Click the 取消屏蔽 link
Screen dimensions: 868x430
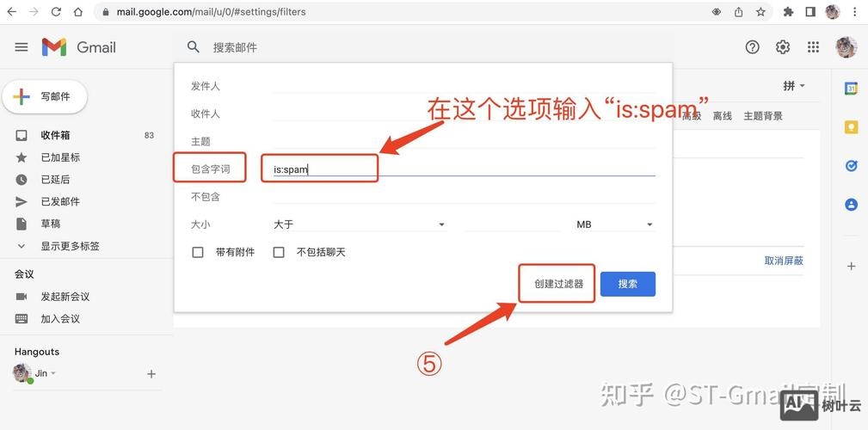click(x=784, y=261)
